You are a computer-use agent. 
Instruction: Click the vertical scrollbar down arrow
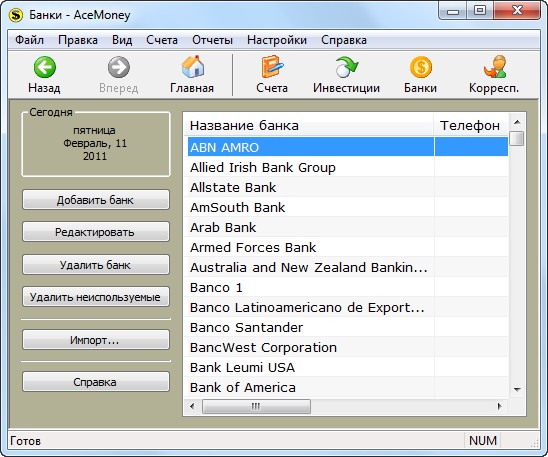point(518,389)
